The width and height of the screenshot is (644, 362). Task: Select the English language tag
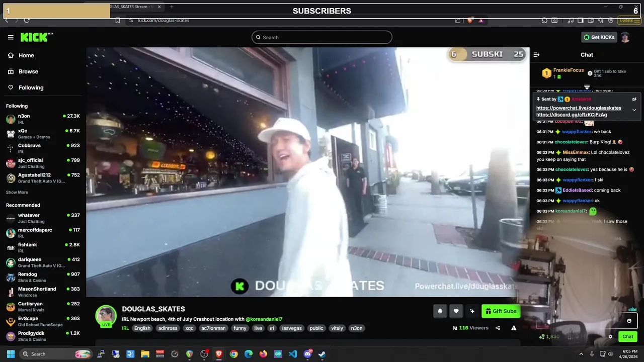click(x=142, y=328)
